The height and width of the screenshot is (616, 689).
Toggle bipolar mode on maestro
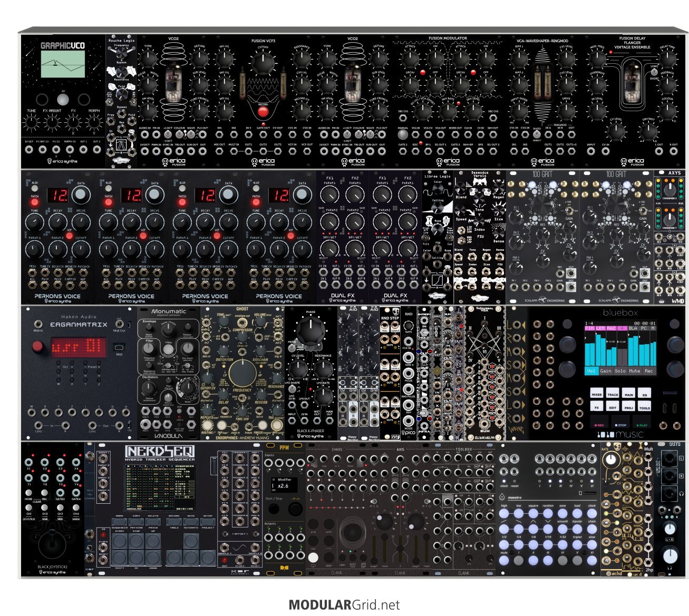pyautogui.click(x=577, y=529)
